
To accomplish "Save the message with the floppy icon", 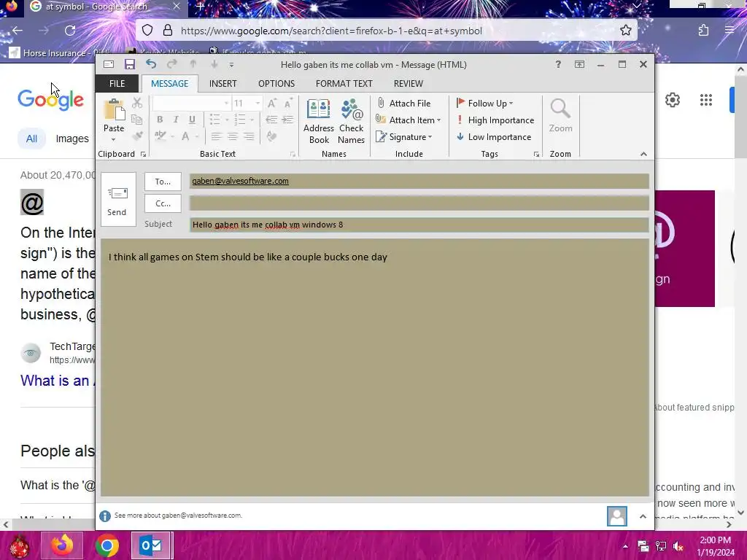I will (x=130, y=64).
